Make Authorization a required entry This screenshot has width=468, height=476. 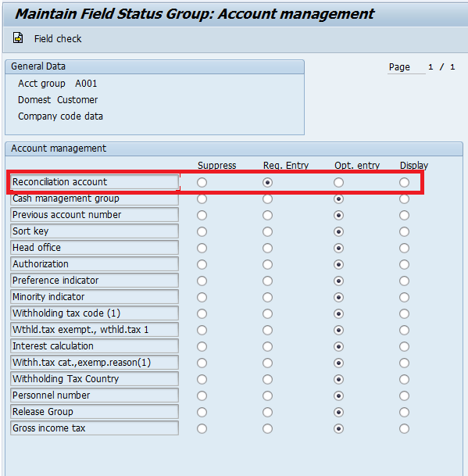point(267,264)
